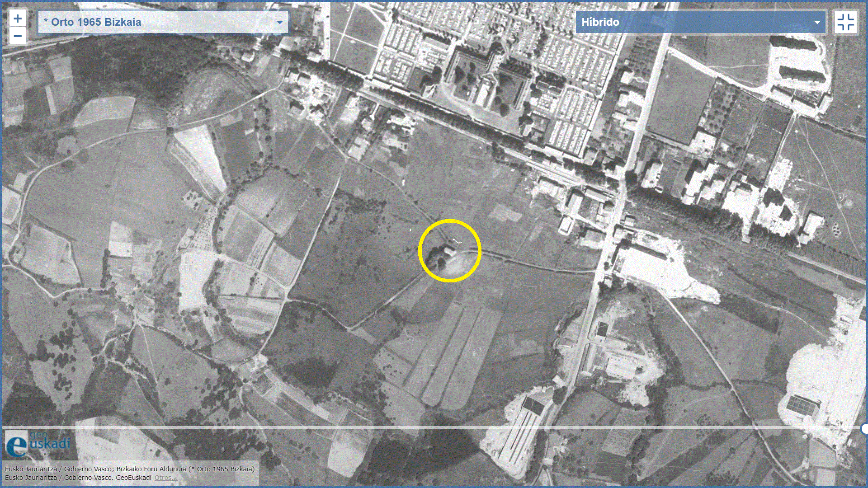868x488 pixels.
Task: Click the arrow of the Orto 1965 dropdown
Action: (x=280, y=22)
